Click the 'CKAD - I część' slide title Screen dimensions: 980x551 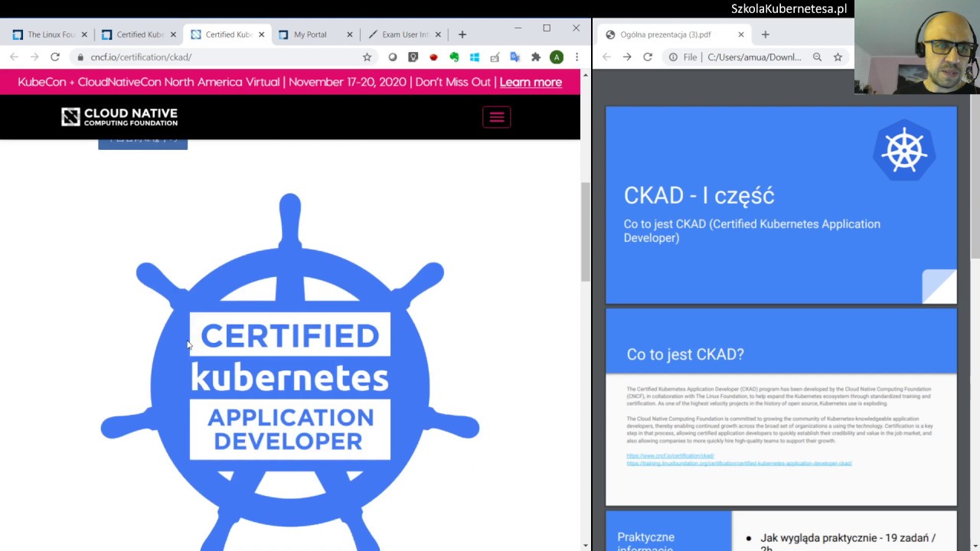click(699, 196)
